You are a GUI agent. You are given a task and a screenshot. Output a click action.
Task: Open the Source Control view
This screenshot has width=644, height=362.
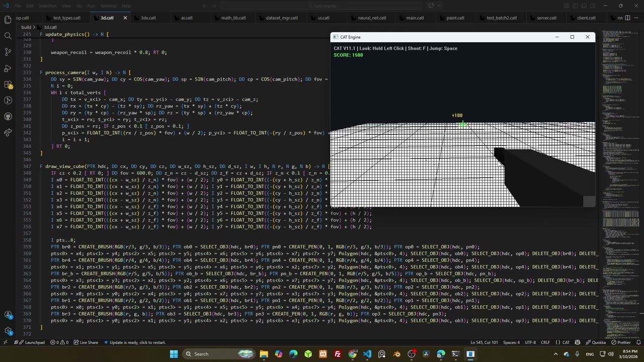point(8,52)
